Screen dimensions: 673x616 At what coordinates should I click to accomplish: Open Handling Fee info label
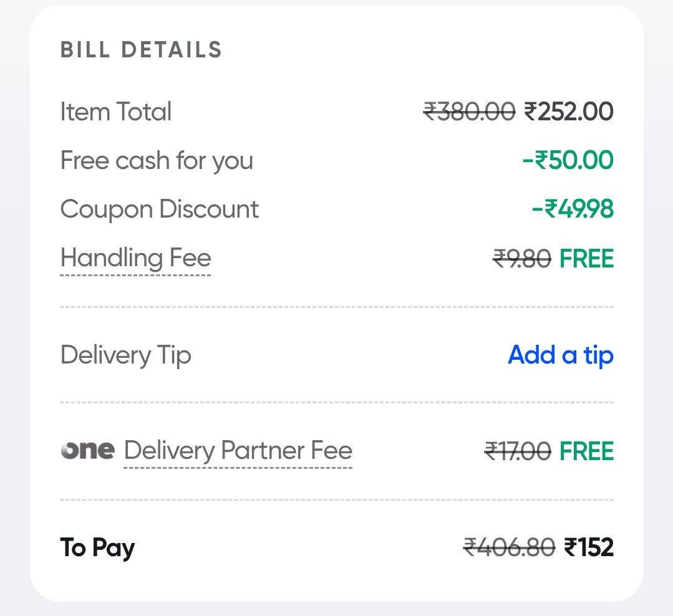[x=135, y=258]
